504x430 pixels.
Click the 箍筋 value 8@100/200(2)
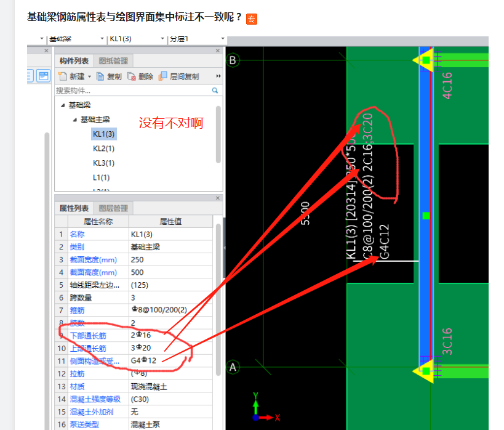click(170, 310)
